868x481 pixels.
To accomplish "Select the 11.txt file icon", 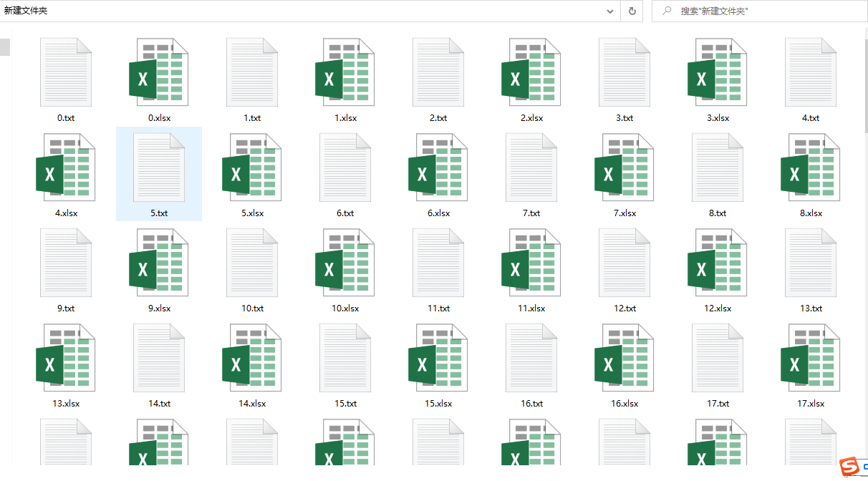I will [x=438, y=261].
